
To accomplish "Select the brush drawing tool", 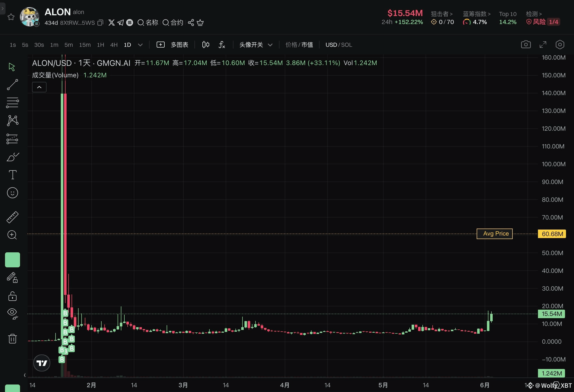I will click(13, 157).
